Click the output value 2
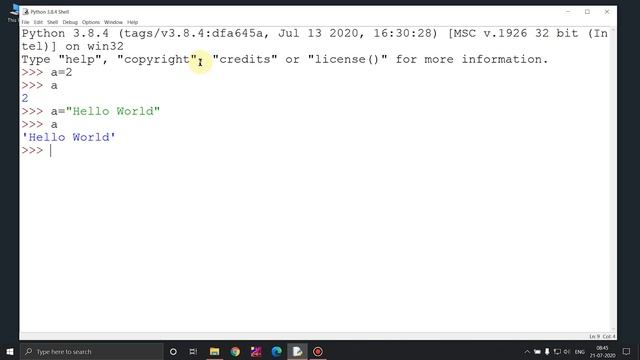 (x=25, y=98)
